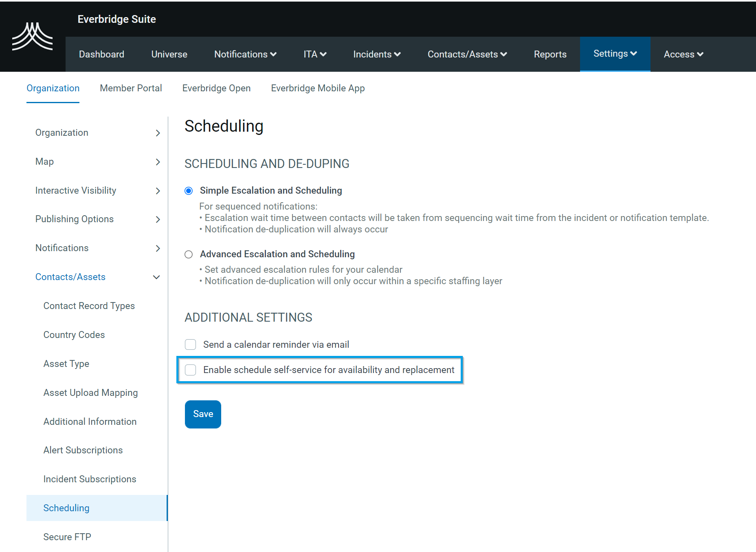Viewport: 756px width, 552px height.
Task: Expand Organization section in sidebar
Action: 97,133
